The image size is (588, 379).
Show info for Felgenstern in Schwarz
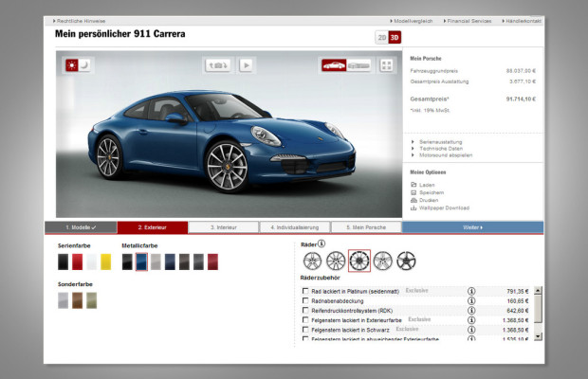[471, 330]
